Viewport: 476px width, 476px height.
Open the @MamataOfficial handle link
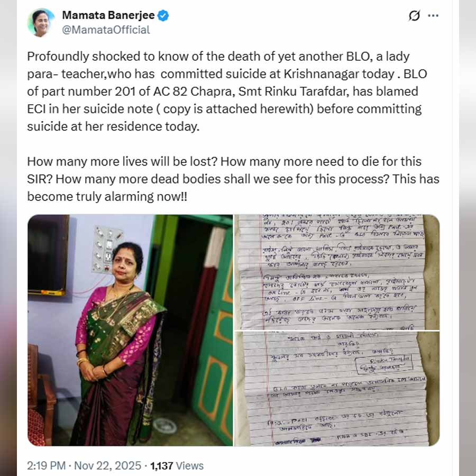[106, 30]
